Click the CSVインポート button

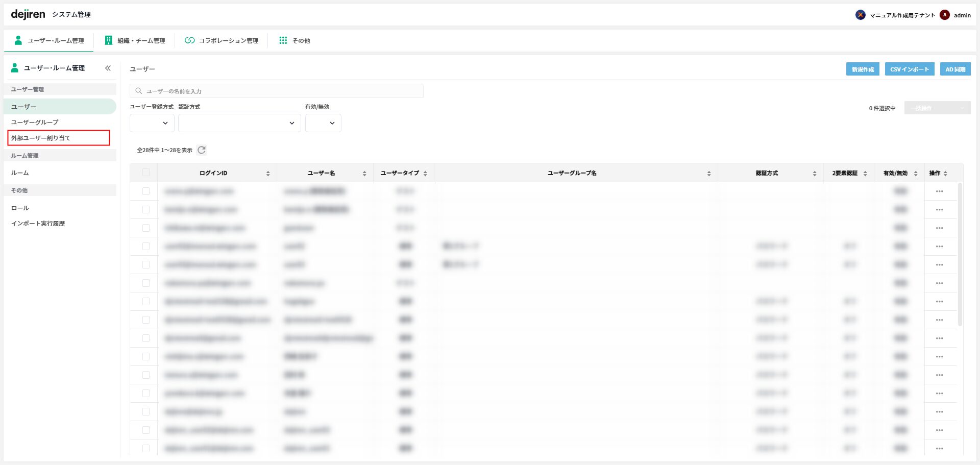point(910,69)
